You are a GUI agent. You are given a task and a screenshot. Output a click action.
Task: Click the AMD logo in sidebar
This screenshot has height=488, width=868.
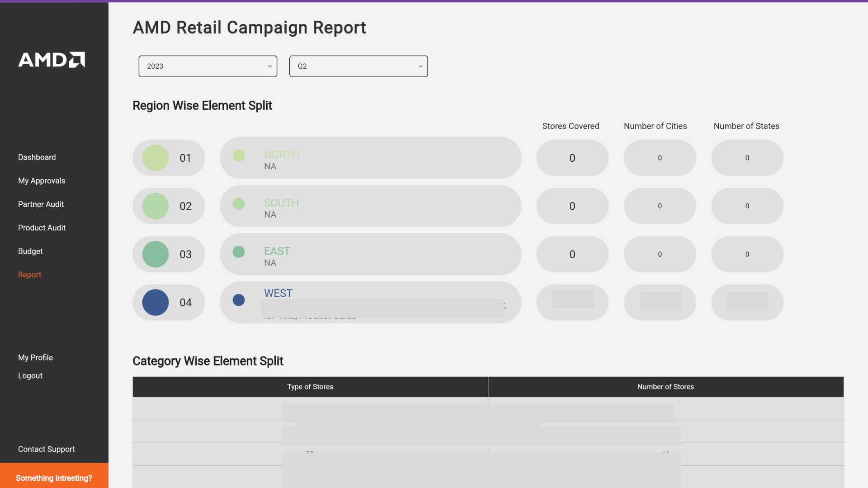52,60
